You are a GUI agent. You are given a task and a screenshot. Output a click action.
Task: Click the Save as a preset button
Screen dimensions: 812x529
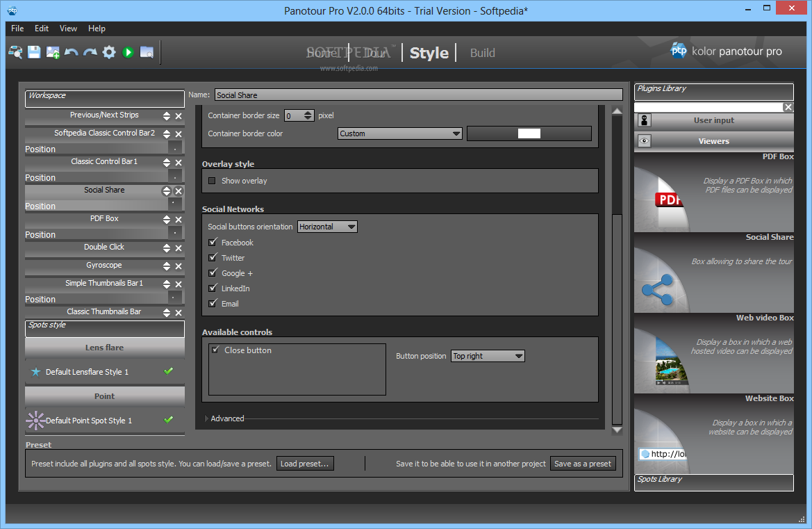pos(583,464)
